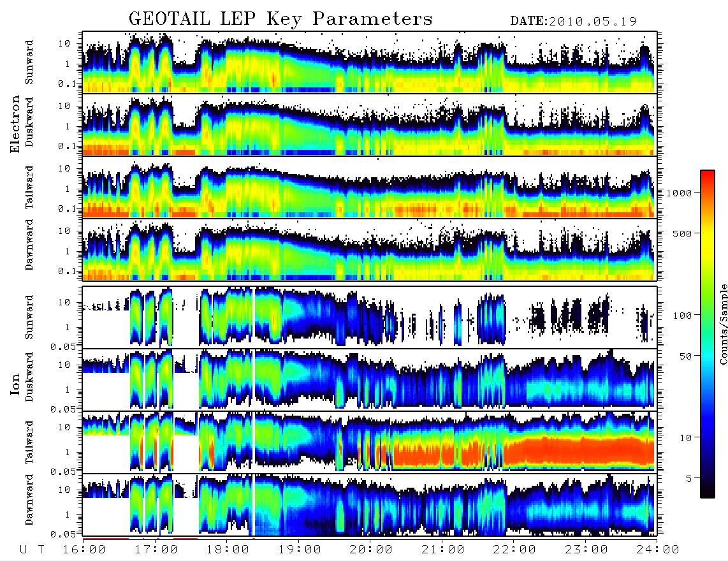Click colorbar tick value 1000
The image size is (728, 561).
679,193
